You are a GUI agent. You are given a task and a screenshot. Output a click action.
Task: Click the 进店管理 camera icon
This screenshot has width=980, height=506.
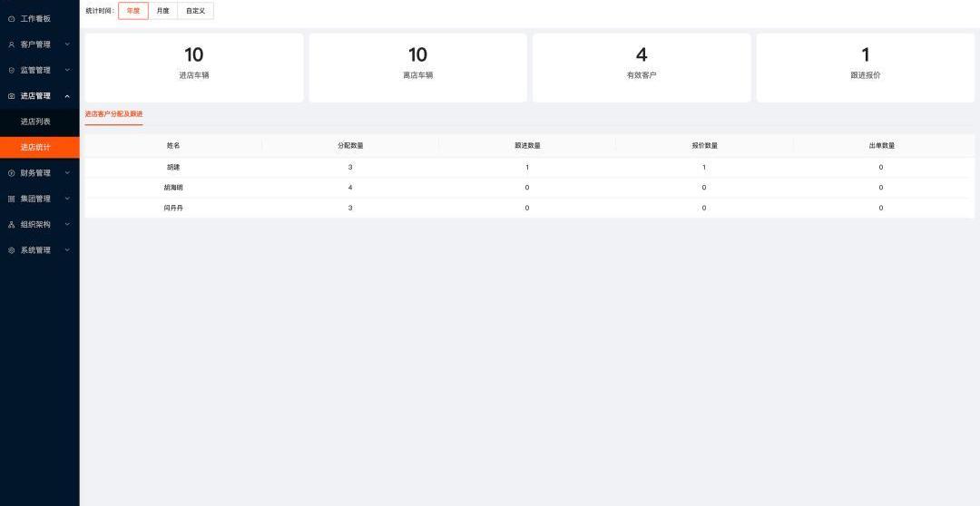coord(11,95)
